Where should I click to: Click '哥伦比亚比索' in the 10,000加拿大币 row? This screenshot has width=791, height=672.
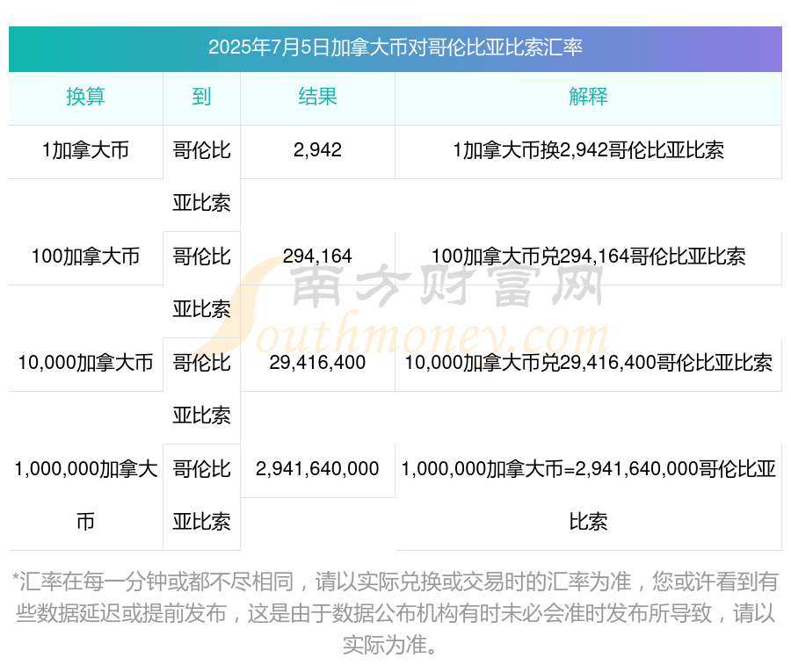(201, 389)
